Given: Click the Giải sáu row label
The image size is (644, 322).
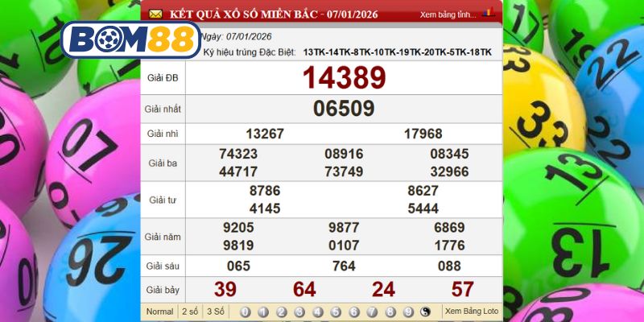Looking at the screenshot, I should coord(163,266).
